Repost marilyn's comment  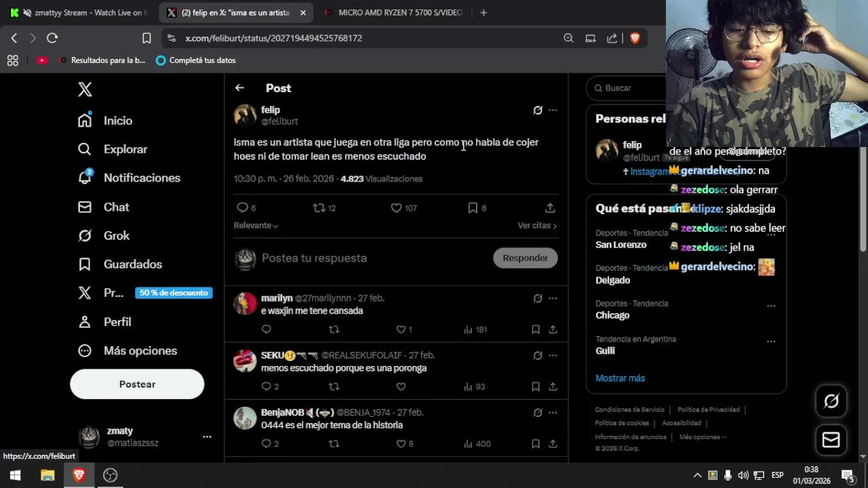point(334,329)
